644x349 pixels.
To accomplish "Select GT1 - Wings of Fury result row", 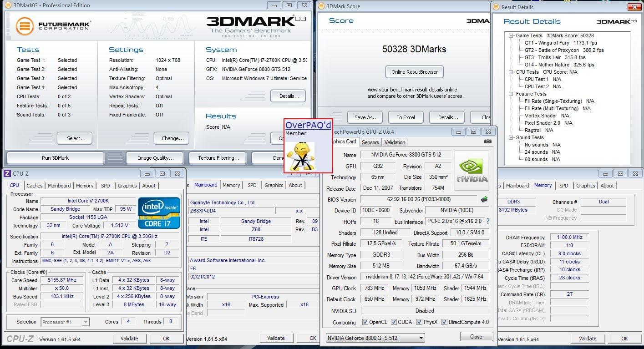I will click(561, 43).
